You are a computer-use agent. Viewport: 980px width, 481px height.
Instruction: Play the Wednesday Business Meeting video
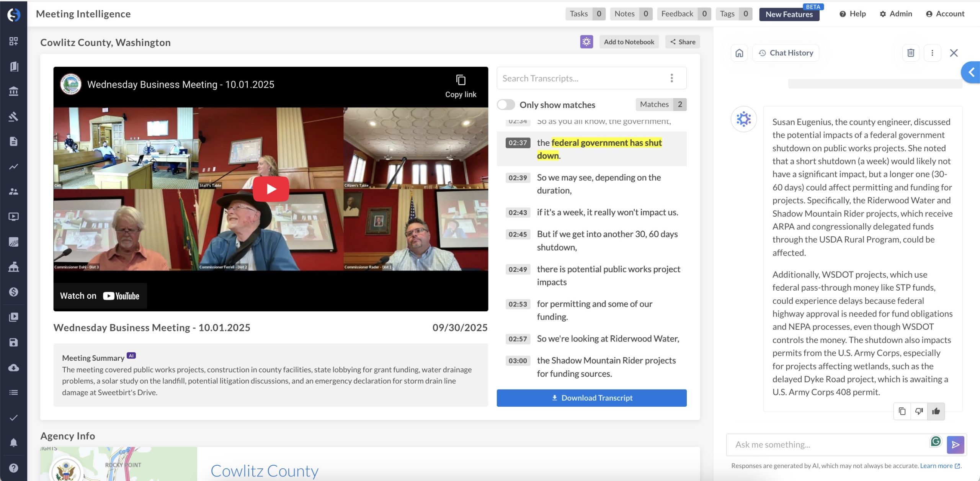pos(271,189)
